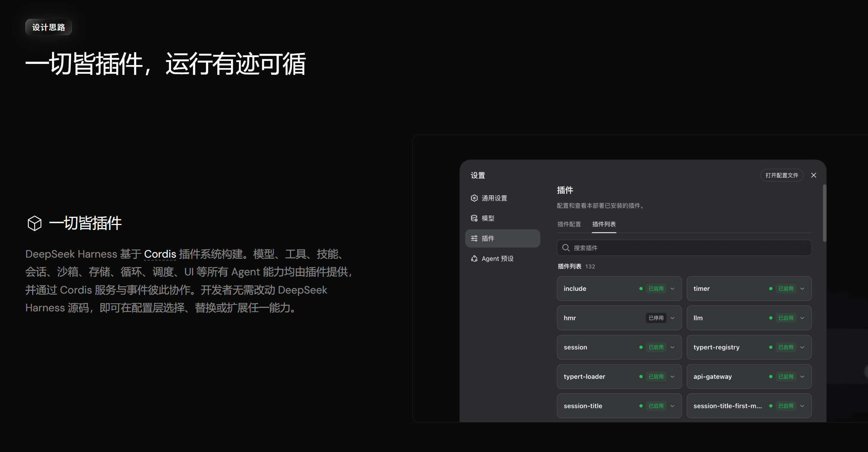Screen dimensions: 868x452
Task: Click the llm plugin name
Action: pos(698,318)
